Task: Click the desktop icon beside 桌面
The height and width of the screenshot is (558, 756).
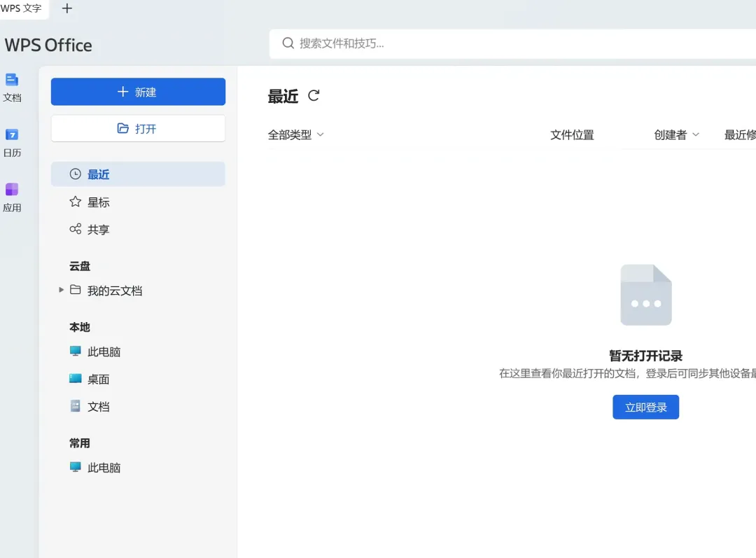Action: coord(75,379)
